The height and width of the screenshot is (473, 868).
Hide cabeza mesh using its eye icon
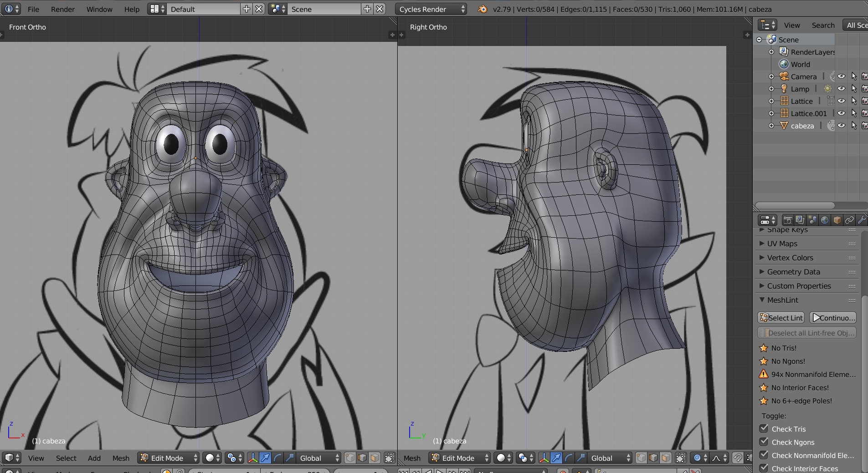pos(841,126)
